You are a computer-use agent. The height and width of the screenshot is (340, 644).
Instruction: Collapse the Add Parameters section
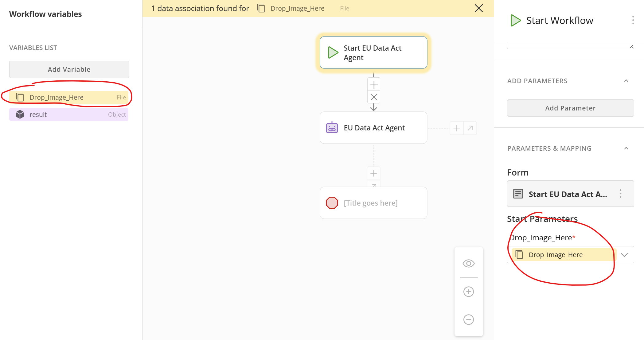coord(626,81)
